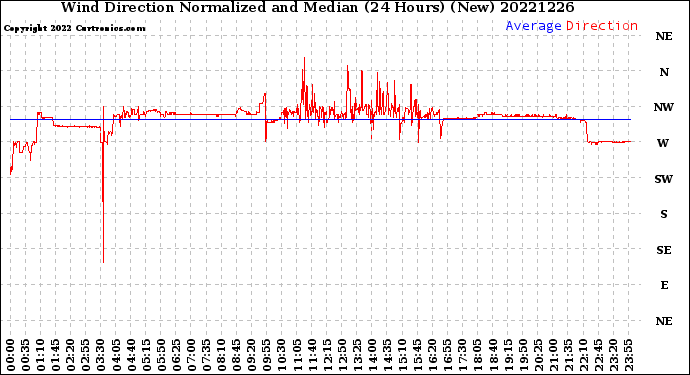Select the '08:45' time tick label

237,355
